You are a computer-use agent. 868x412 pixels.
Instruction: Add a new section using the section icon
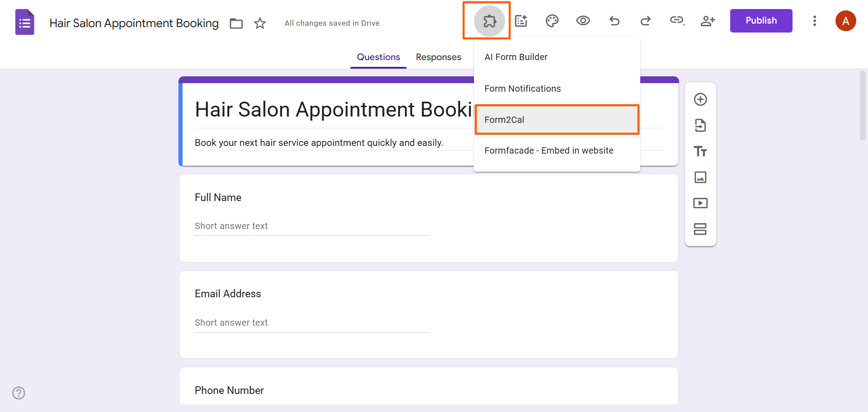pos(700,229)
